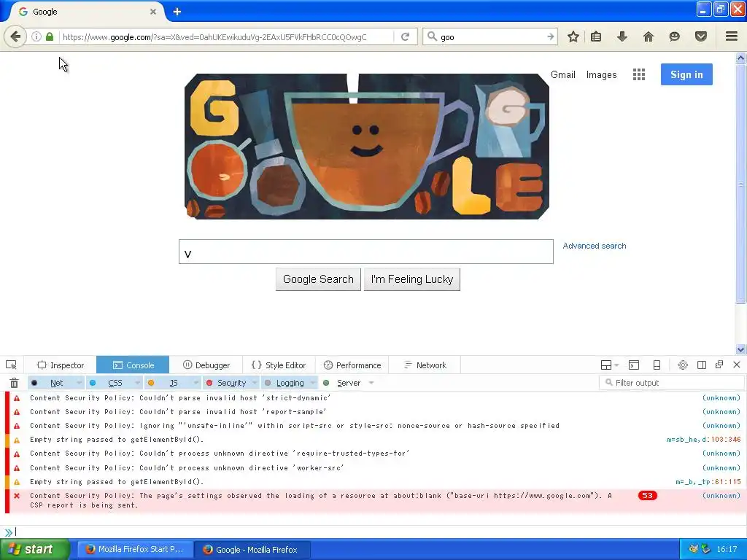
Task: Reload the current page
Action: tap(405, 36)
